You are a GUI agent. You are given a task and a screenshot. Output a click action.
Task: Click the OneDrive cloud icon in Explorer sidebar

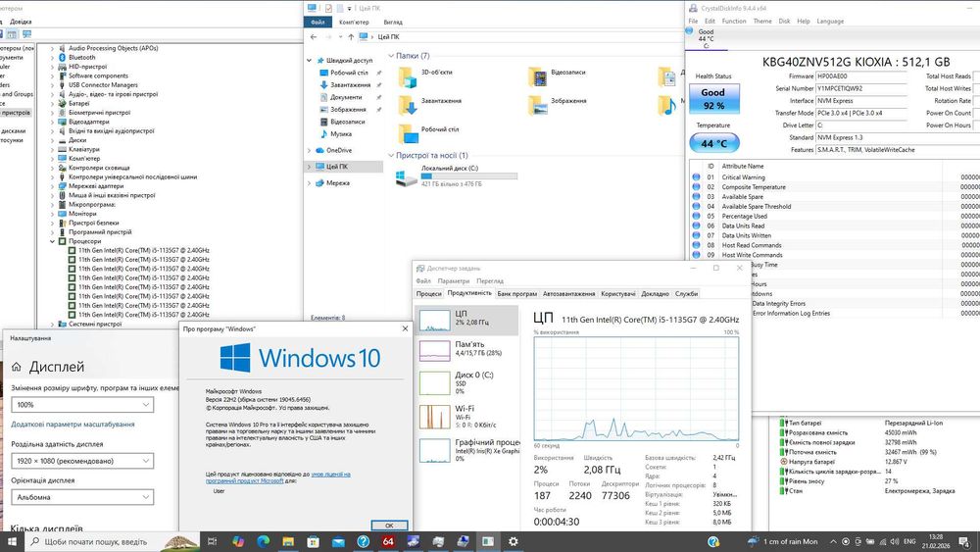[x=320, y=151]
